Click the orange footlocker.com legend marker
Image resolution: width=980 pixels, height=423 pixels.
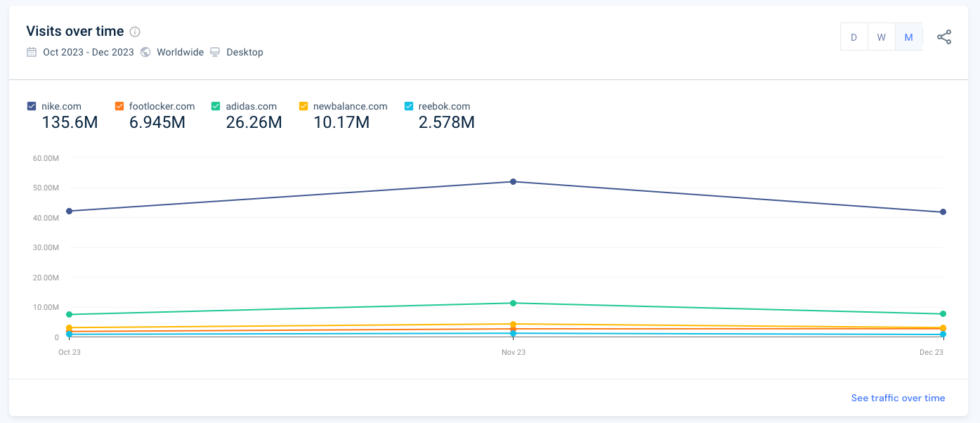tap(119, 105)
